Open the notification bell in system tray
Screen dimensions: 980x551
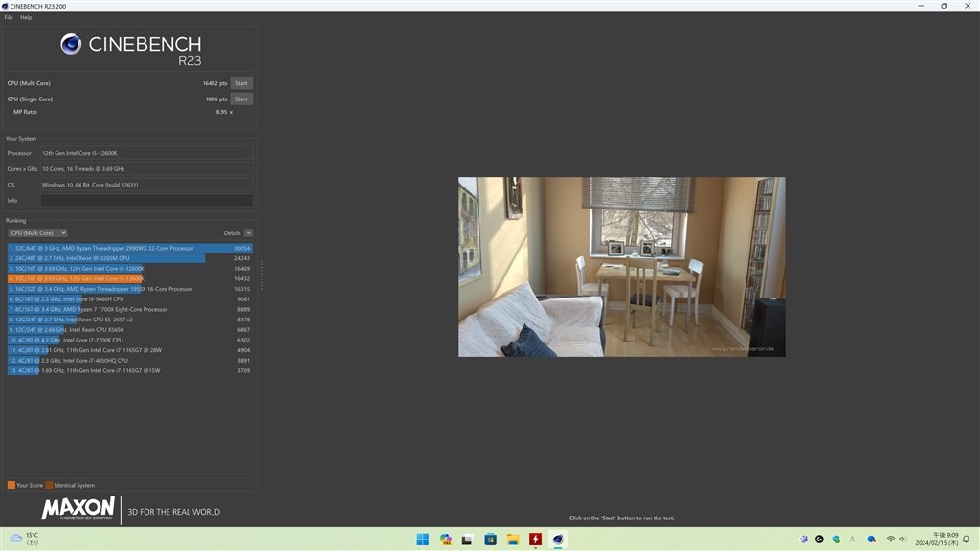(x=966, y=540)
